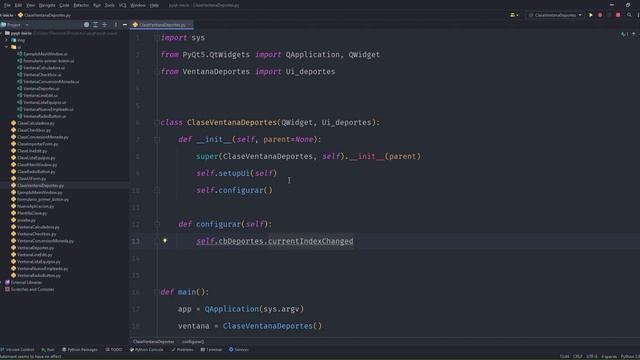Open the Version Control tool window
The height and width of the screenshot is (360, 640).
(18, 350)
